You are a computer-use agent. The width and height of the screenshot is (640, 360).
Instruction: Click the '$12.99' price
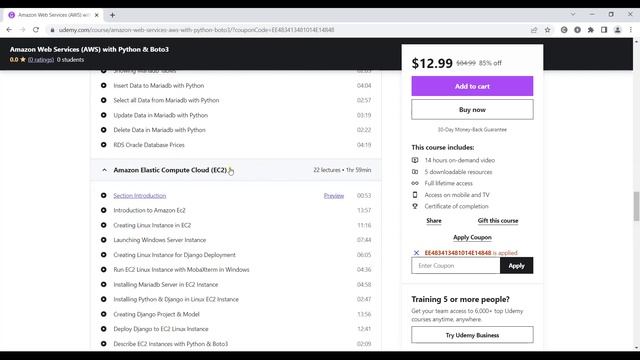tap(432, 63)
